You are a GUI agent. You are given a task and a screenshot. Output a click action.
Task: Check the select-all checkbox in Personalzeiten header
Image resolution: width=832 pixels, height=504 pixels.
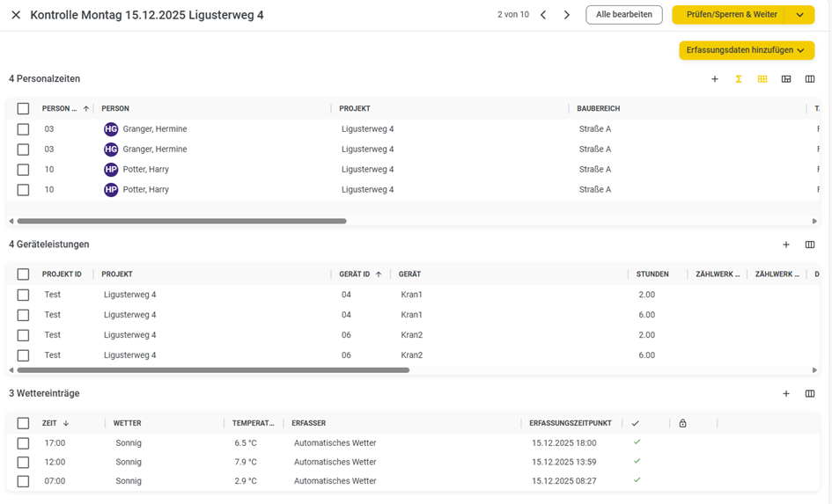[23, 109]
